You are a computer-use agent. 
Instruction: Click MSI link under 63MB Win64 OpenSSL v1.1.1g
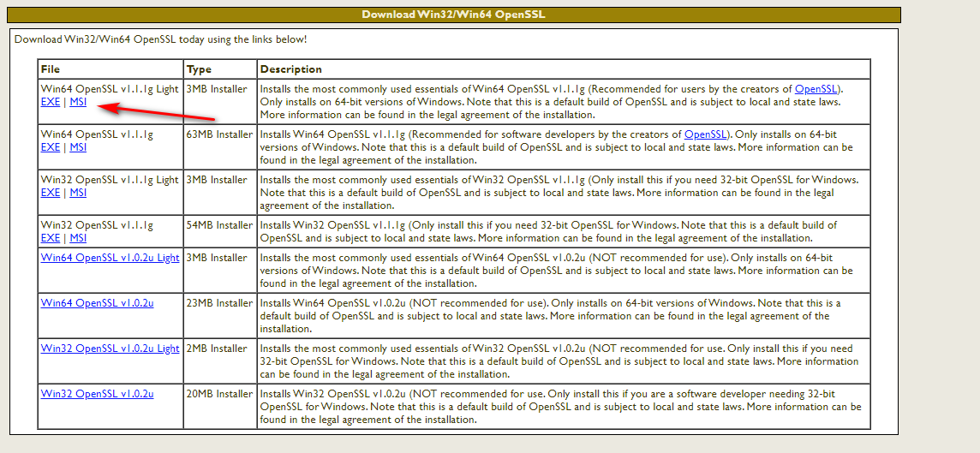coord(78,147)
